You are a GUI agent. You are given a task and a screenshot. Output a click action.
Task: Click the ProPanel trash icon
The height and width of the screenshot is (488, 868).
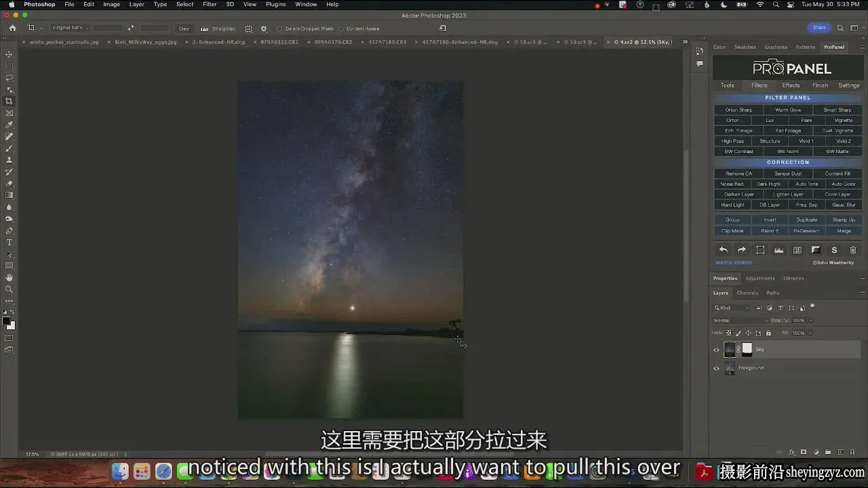(x=853, y=250)
